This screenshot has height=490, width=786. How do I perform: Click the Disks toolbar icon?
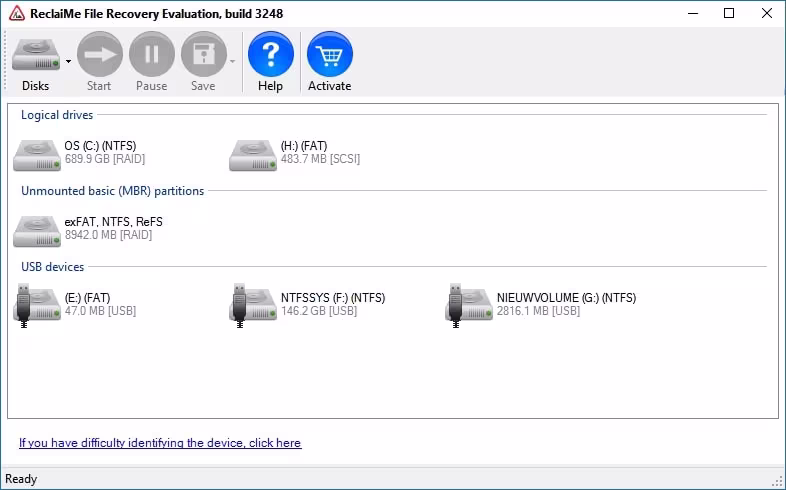click(x=36, y=55)
